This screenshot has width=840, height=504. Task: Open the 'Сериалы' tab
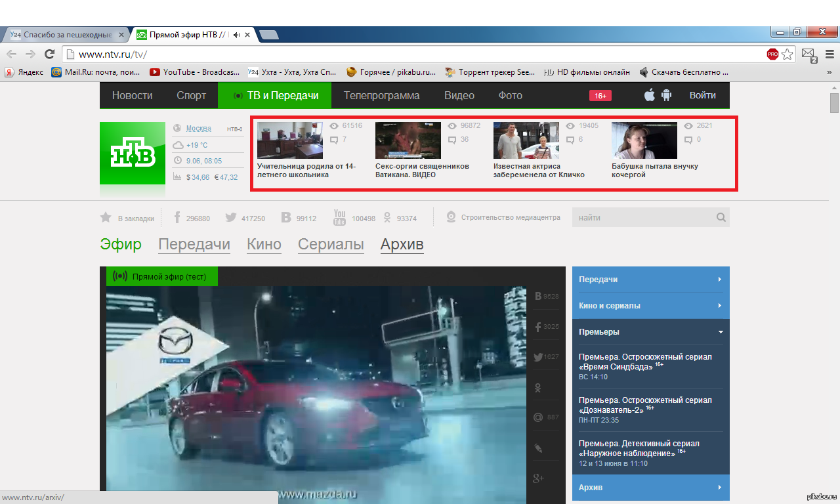coord(331,245)
